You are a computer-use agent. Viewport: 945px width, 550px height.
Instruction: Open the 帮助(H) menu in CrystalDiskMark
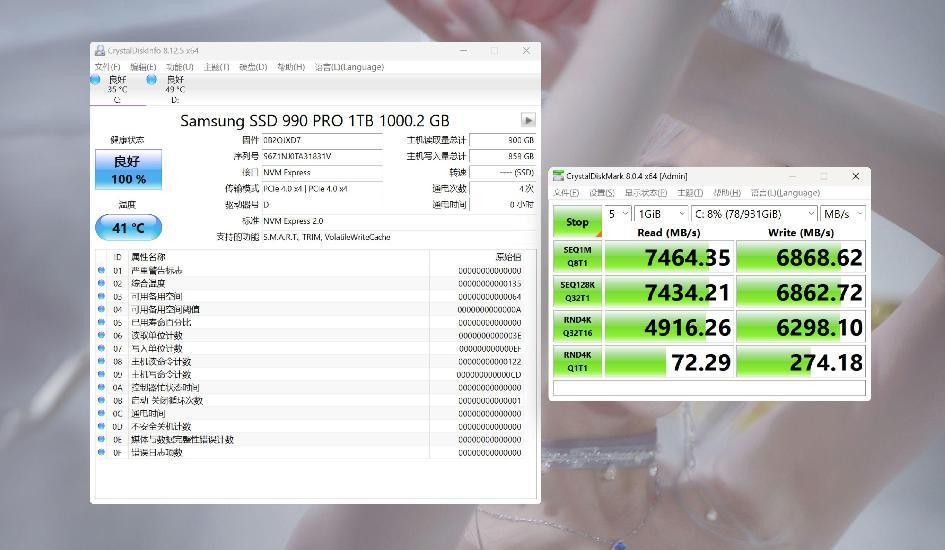click(x=727, y=193)
